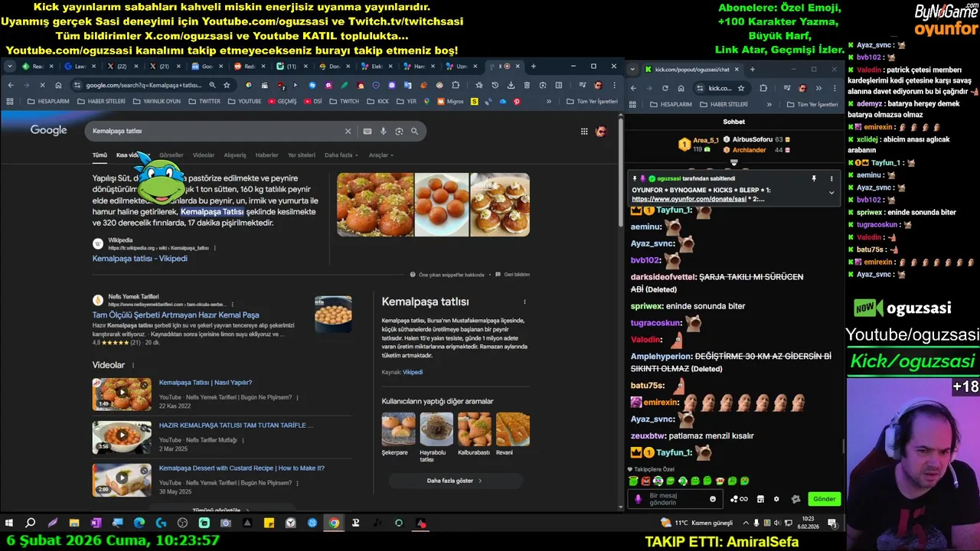Play Kemalpaşa Tatlısı Nasıl Yapılır video thumbnail
980x551 pixels.
tap(122, 394)
